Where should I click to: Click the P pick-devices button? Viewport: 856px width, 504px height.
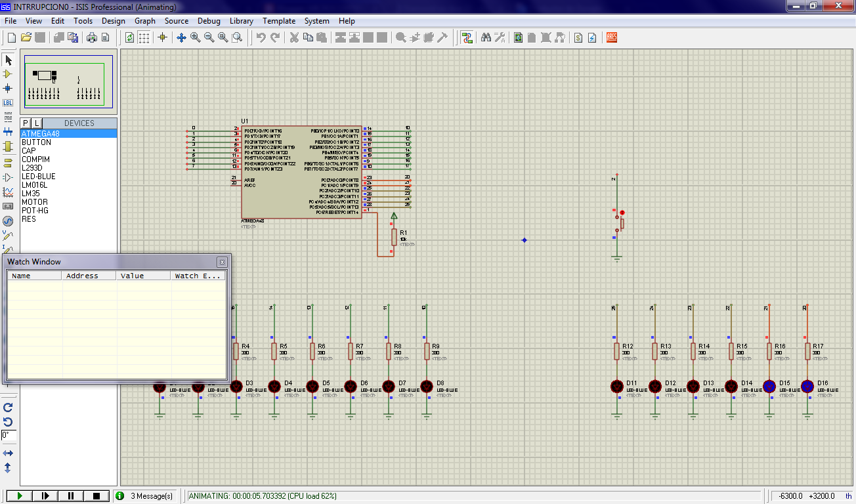point(25,123)
